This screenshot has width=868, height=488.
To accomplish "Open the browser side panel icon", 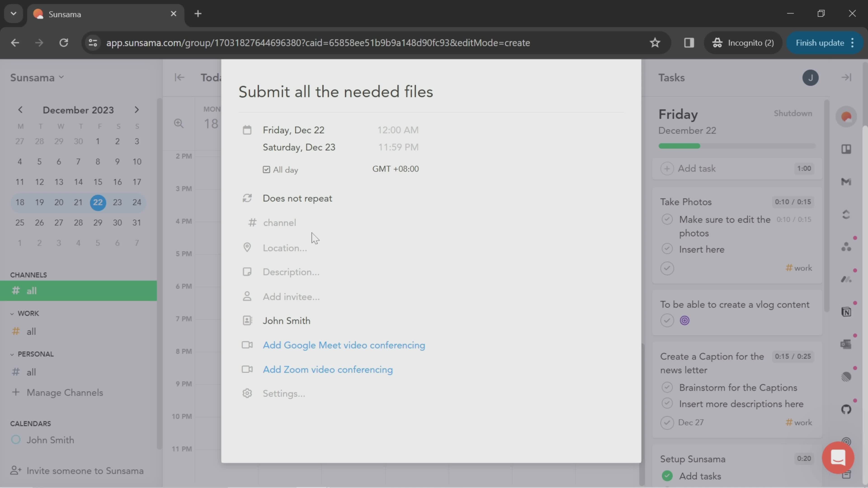I will [x=689, y=43].
